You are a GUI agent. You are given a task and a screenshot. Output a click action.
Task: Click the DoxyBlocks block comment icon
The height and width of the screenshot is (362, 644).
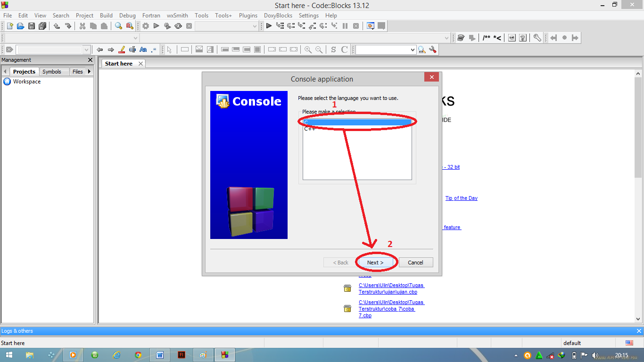(x=487, y=38)
